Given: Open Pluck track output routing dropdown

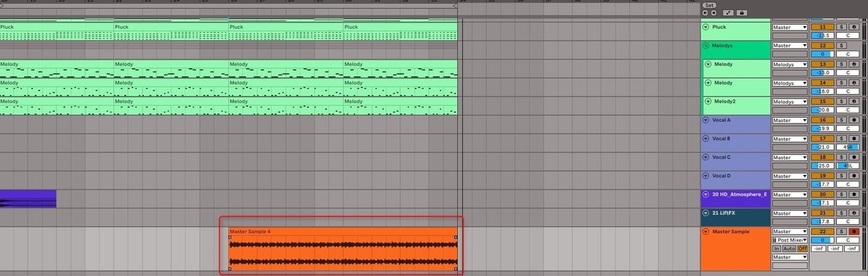Looking at the screenshot, I should coord(790,27).
